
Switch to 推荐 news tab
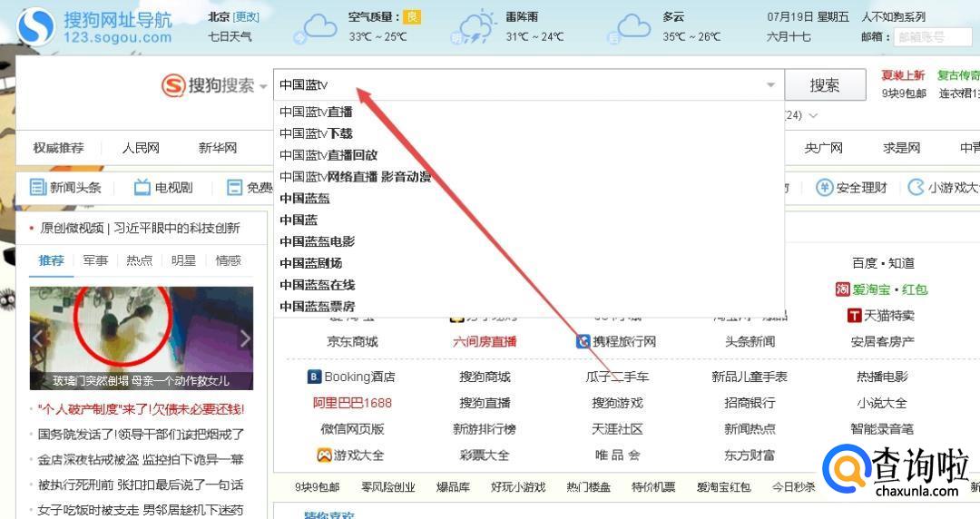pyautogui.click(x=51, y=260)
